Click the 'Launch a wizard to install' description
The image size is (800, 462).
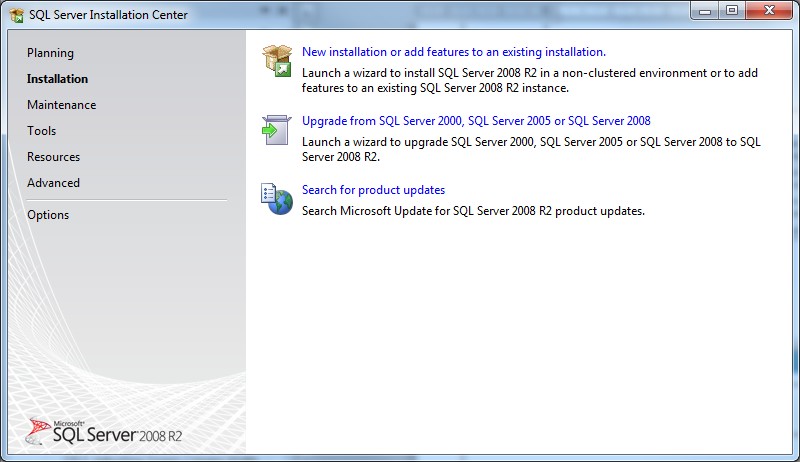(x=530, y=81)
